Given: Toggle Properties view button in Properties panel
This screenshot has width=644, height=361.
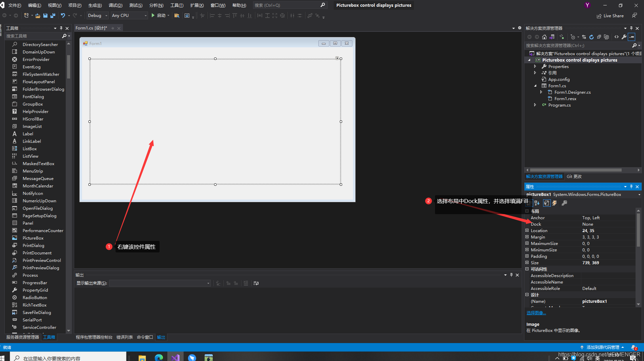Looking at the screenshot, I should (x=546, y=203).
